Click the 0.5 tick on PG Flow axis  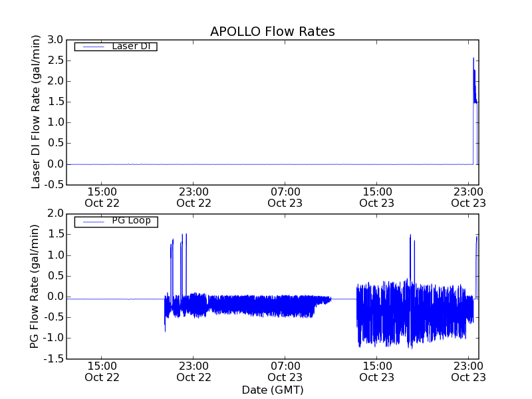[x=55, y=276]
